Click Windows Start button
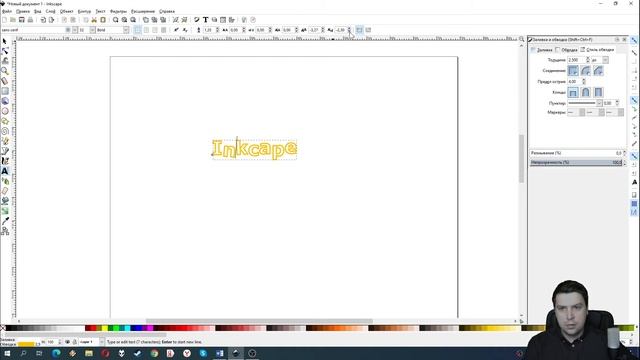Screen dimensions: 640x360 pos(7,353)
